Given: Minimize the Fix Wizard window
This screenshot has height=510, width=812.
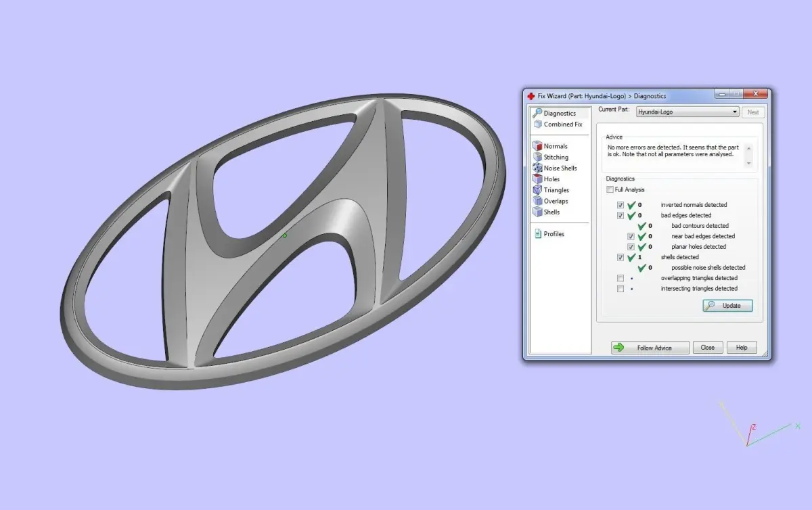Looking at the screenshot, I should (721, 95).
